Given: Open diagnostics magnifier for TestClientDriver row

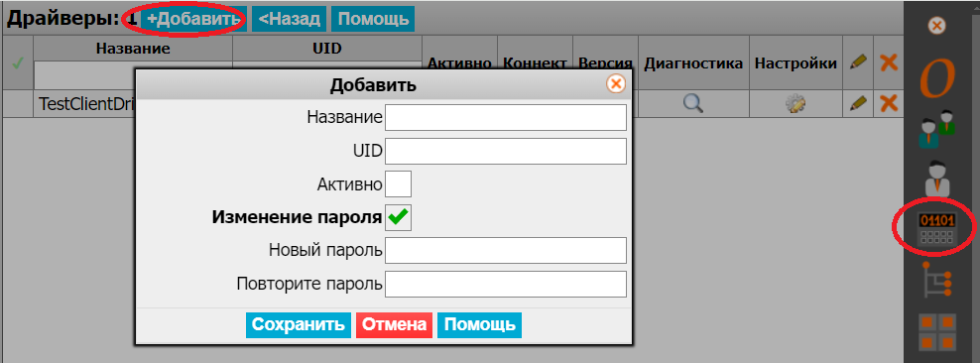Looking at the screenshot, I should tap(693, 104).
